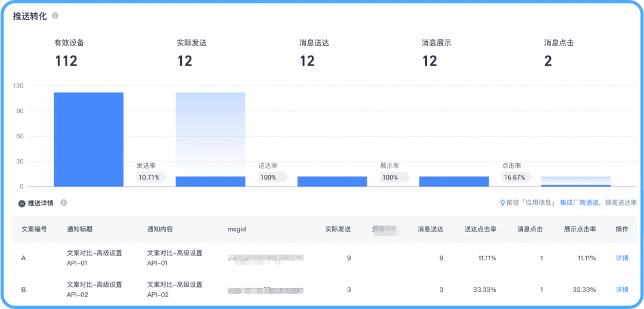Open 详情 for copy A row
The image size is (644, 309).
click(622, 258)
